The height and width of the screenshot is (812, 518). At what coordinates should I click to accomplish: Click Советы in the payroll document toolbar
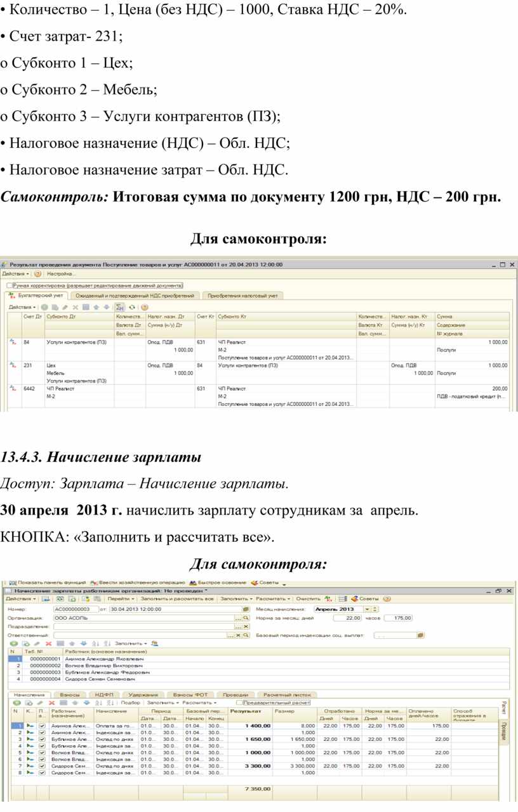click(364, 599)
